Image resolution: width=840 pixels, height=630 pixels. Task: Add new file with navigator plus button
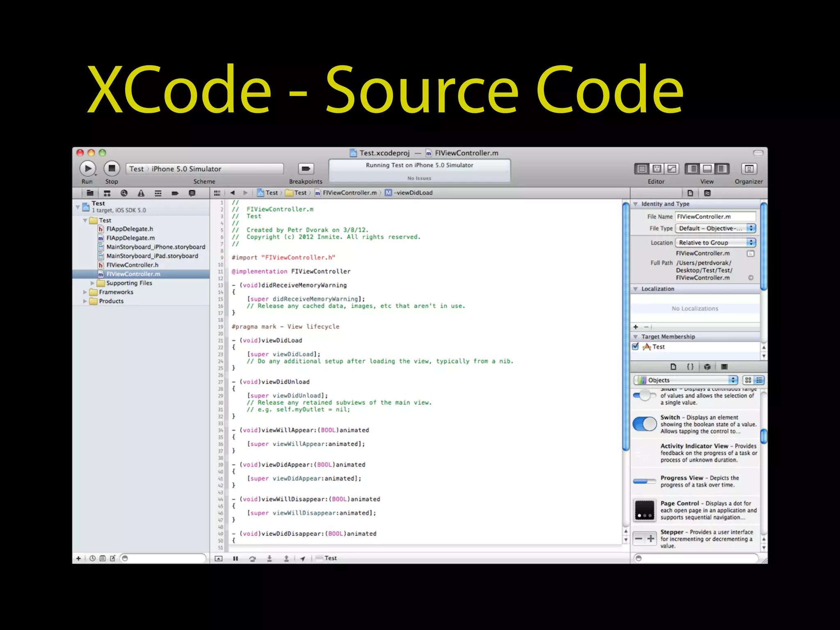coord(78,558)
